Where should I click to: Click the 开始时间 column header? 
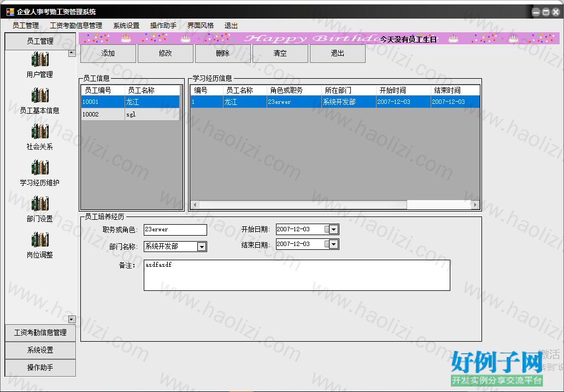click(403, 90)
